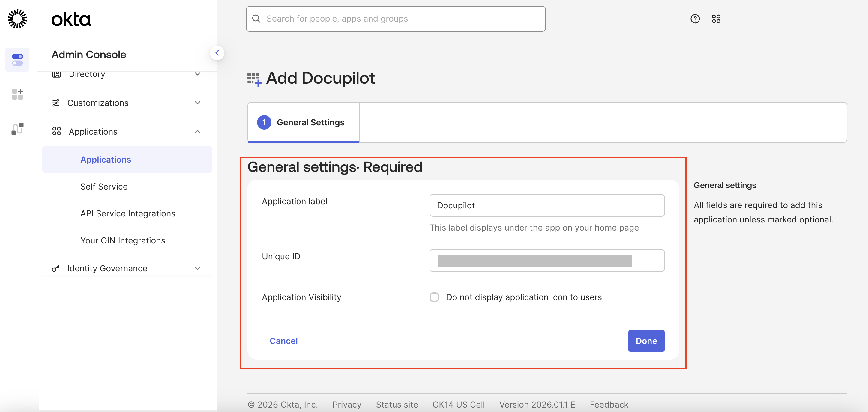Screen dimensions: 868x412
Task: Expand the Customizations sidebar section
Action: (197, 103)
